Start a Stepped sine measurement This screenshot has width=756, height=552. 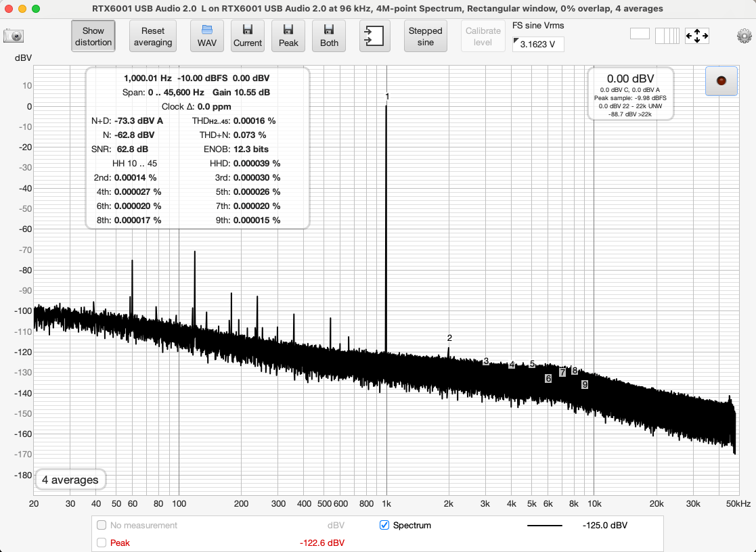425,36
